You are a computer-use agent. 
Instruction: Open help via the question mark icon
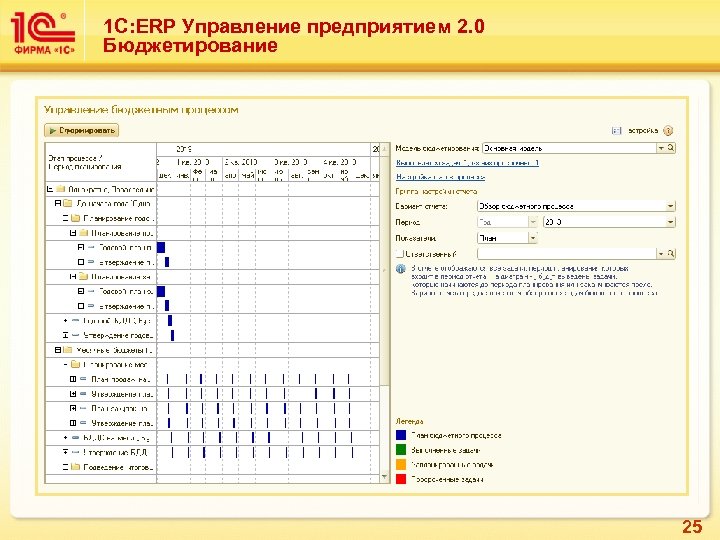pyautogui.click(x=668, y=131)
